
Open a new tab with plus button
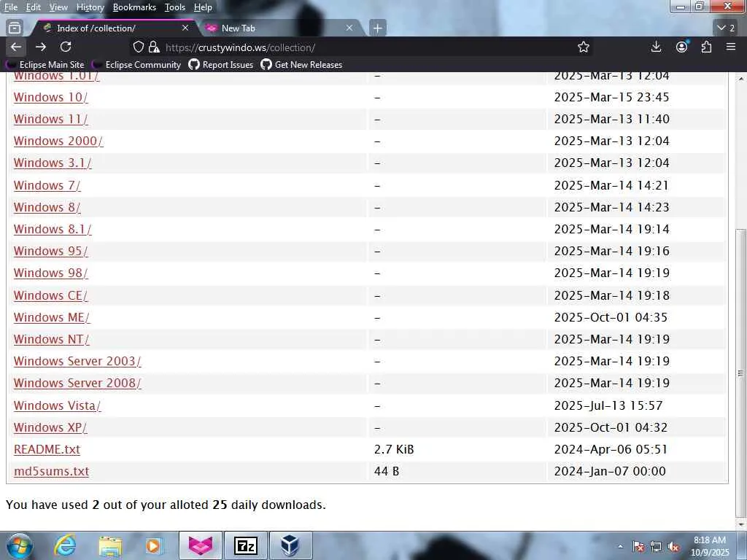[x=377, y=28]
